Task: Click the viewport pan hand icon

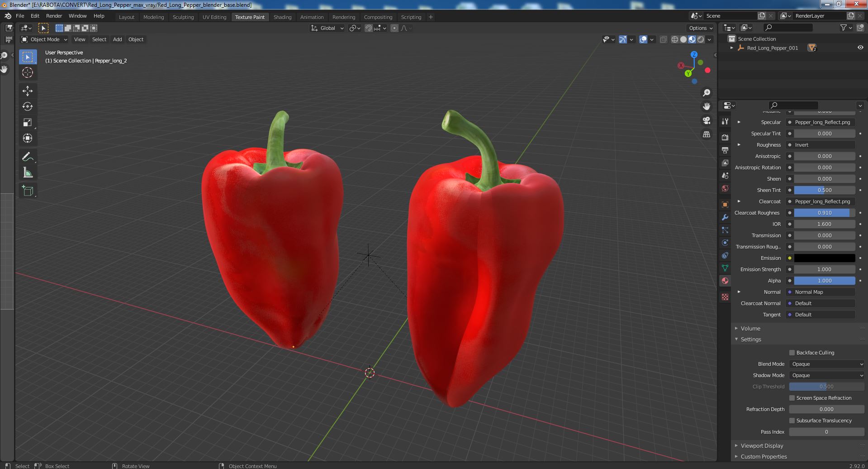Action: [706, 106]
